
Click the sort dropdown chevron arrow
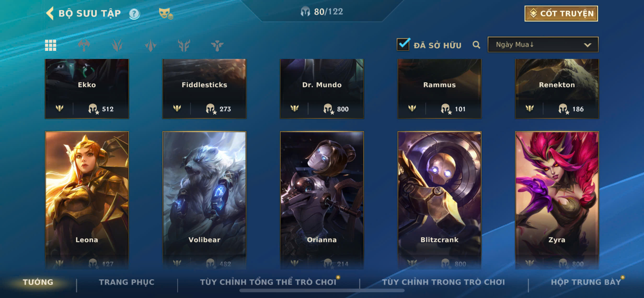point(587,45)
